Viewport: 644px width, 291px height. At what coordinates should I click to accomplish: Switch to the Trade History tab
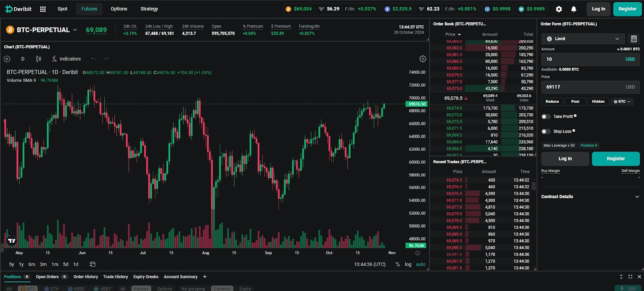pos(116,276)
